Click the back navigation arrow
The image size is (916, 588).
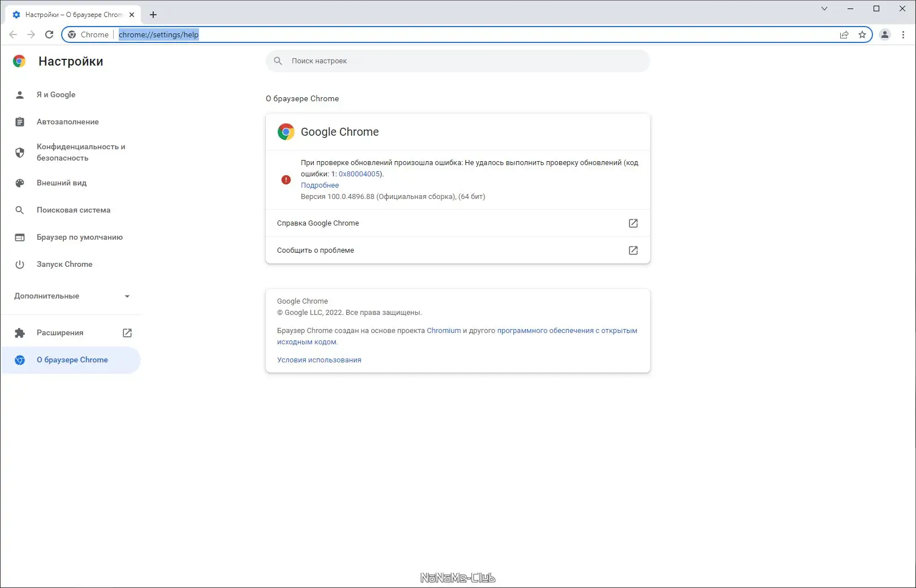coord(13,34)
